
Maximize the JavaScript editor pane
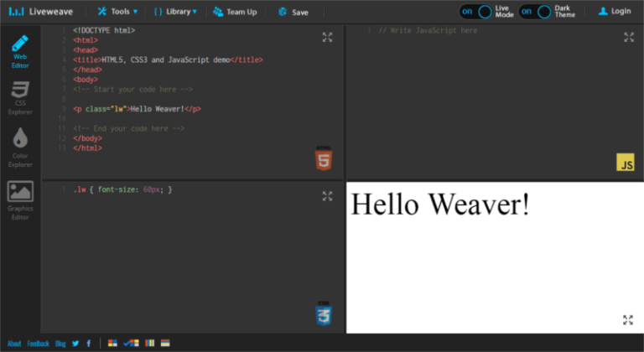point(629,37)
